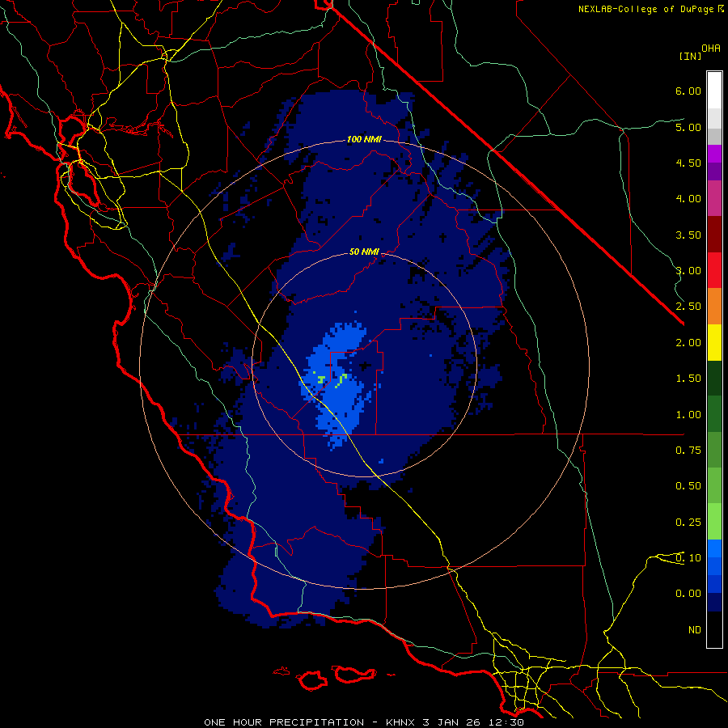Select the 3.50 legend value

[688, 235]
